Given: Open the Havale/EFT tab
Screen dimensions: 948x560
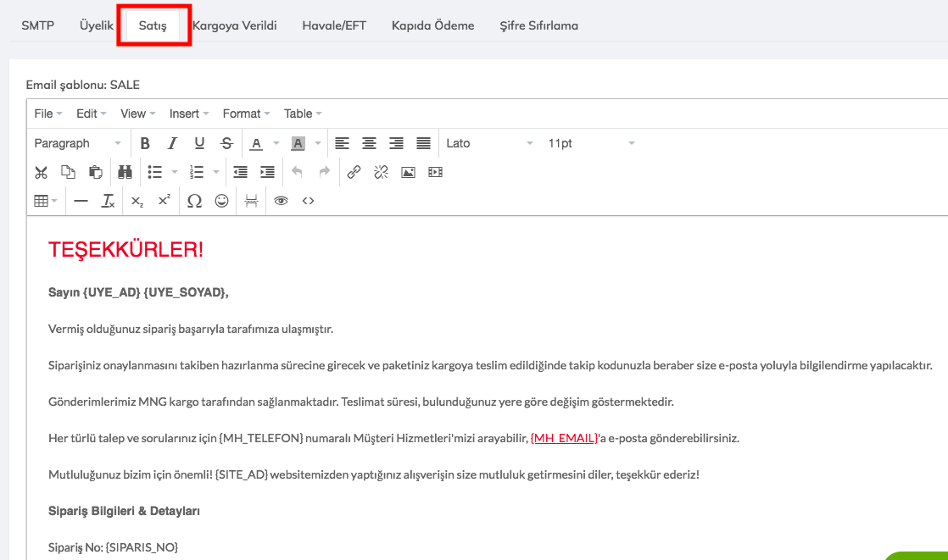Looking at the screenshot, I should click(334, 25).
